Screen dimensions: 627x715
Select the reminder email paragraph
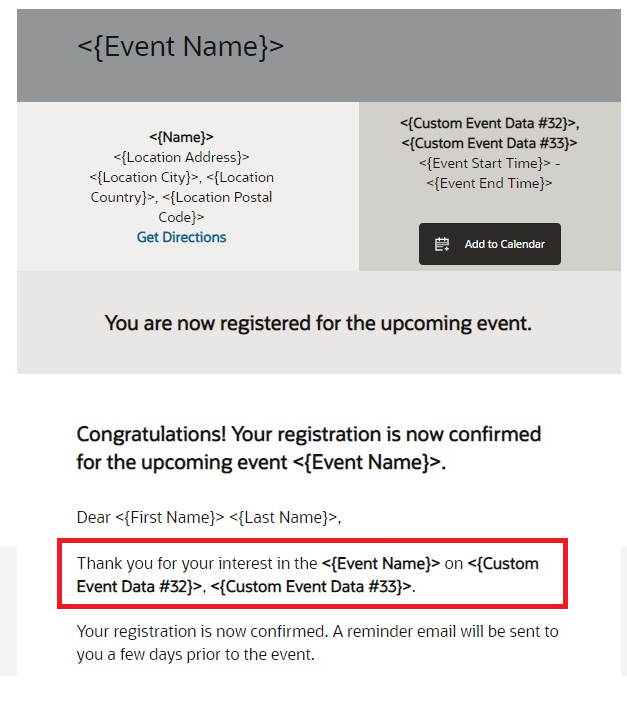[317, 643]
